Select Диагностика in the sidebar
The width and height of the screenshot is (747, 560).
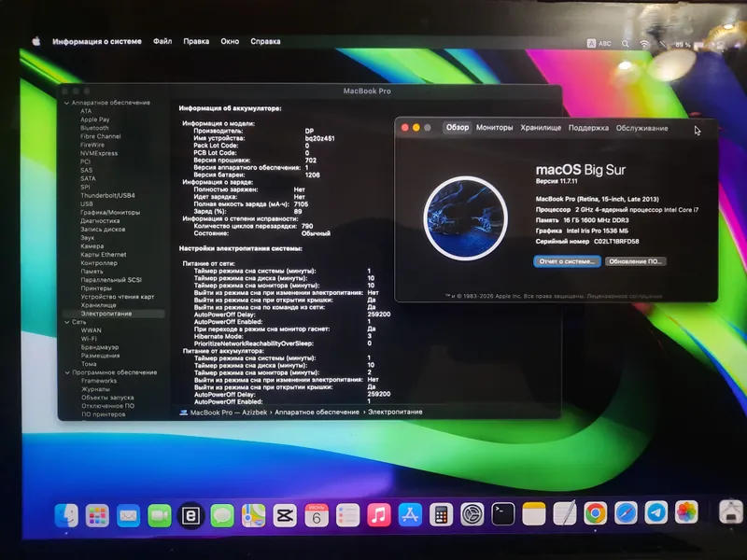click(100, 221)
